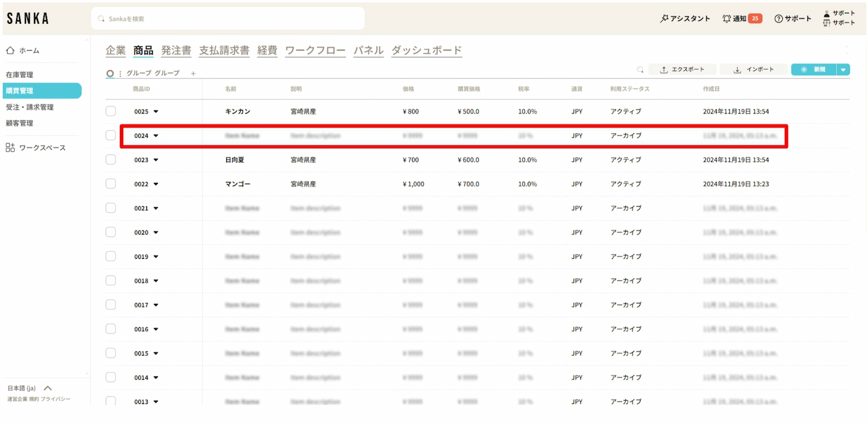The height and width of the screenshot is (425, 868).
Task: Go to the ワークフロー tab
Action: click(315, 50)
